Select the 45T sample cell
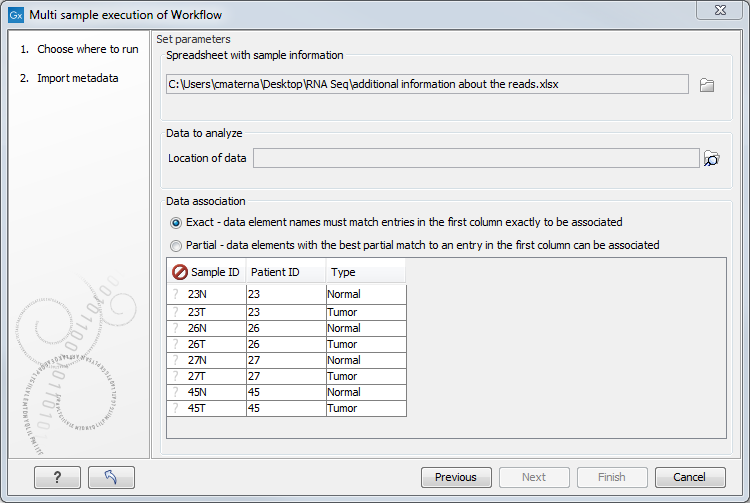 [207, 408]
